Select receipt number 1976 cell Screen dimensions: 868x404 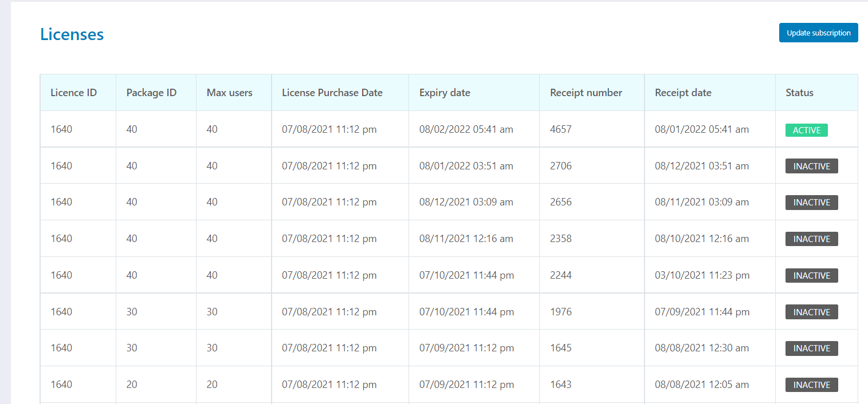(x=560, y=312)
